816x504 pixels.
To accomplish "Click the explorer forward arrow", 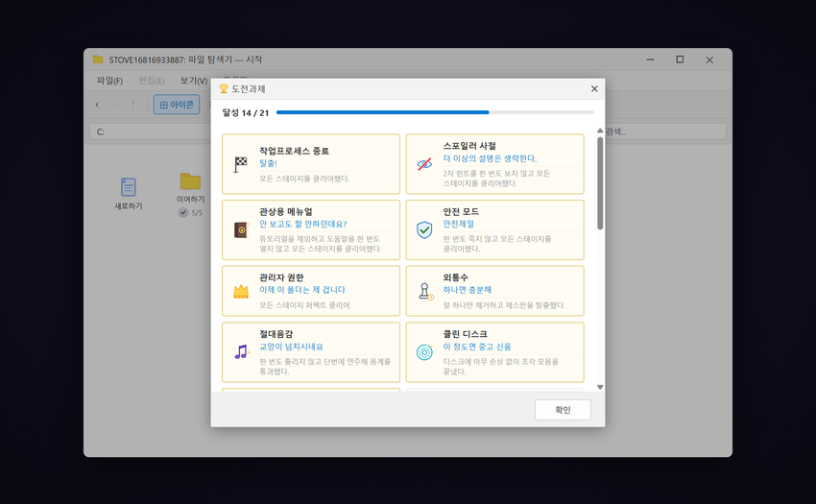I will click(114, 105).
